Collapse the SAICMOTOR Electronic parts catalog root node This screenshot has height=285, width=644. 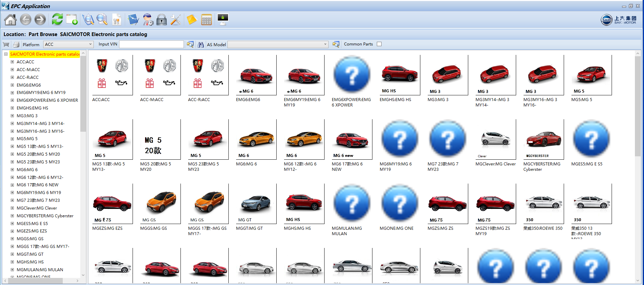click(x=6, y=54)
